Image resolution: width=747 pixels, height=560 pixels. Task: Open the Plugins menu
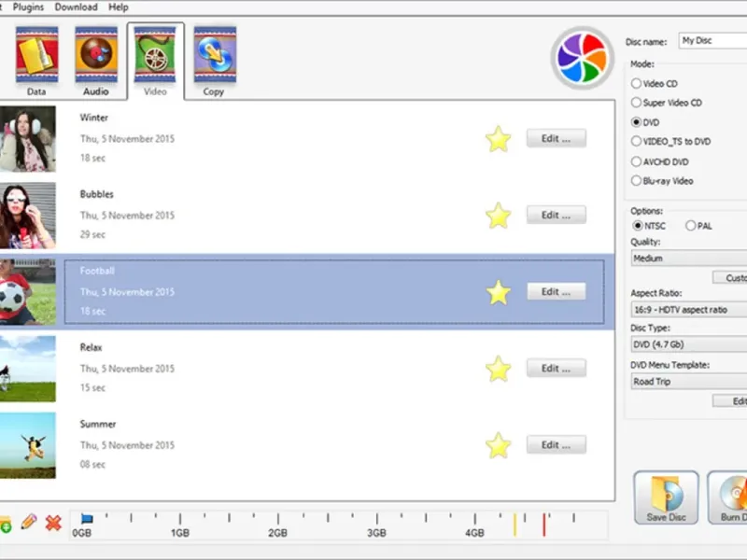[x=28, y=7]
